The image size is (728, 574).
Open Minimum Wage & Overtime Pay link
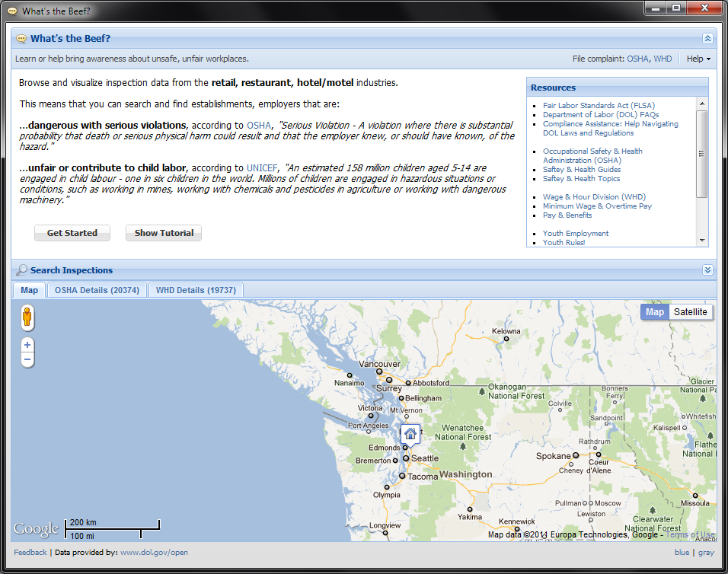(597, 206)
